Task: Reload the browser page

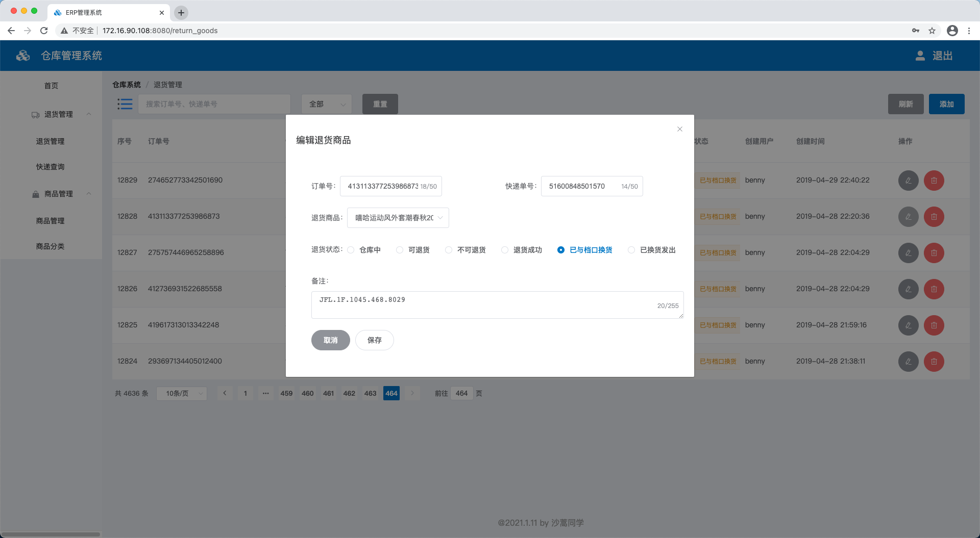Action: [x=44, y=31]
